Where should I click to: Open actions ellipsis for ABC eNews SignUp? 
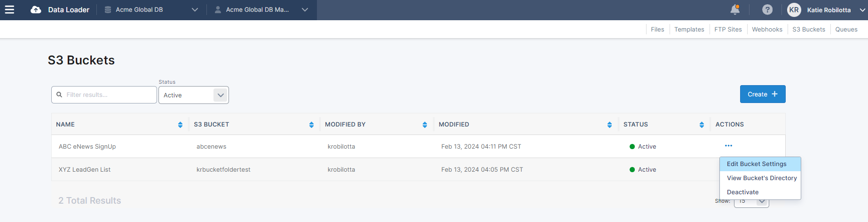(x=728, y=146)
